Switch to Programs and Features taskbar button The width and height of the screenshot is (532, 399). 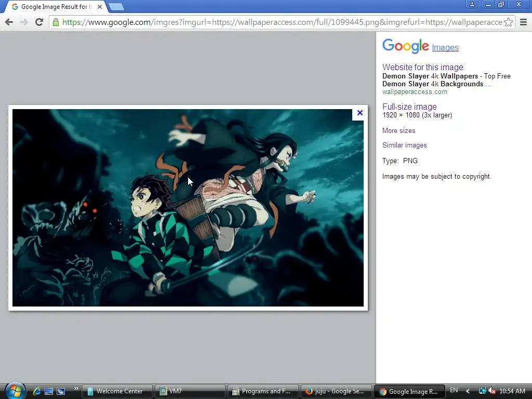pyautogui.click(x=263, y=391)
